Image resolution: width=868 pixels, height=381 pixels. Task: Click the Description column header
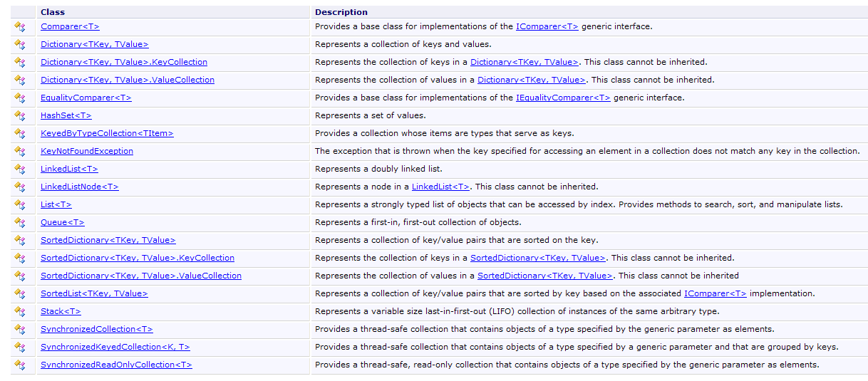pos(341,12)
